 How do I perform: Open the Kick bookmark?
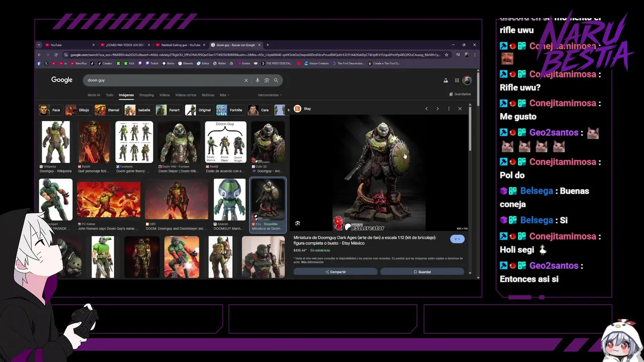click(129, 63)
